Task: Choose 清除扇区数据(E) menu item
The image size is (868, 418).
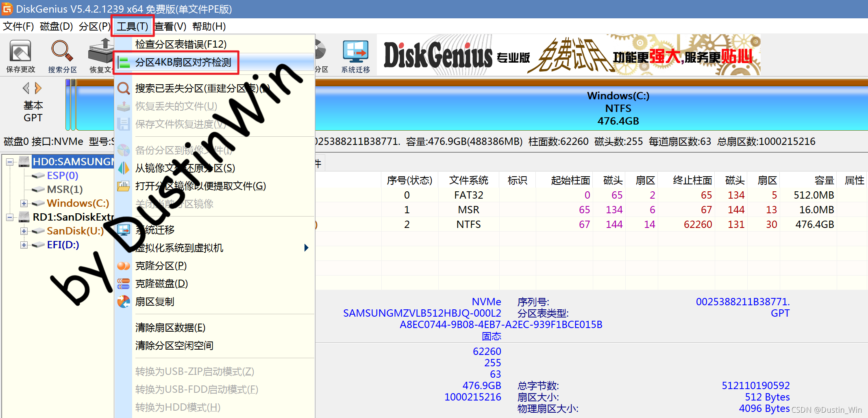Action: pos(215,328)
